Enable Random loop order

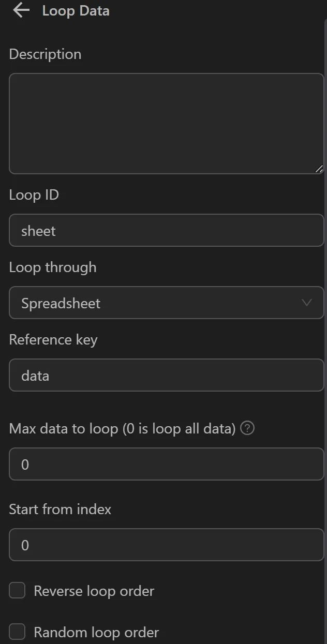coord(17,632)
